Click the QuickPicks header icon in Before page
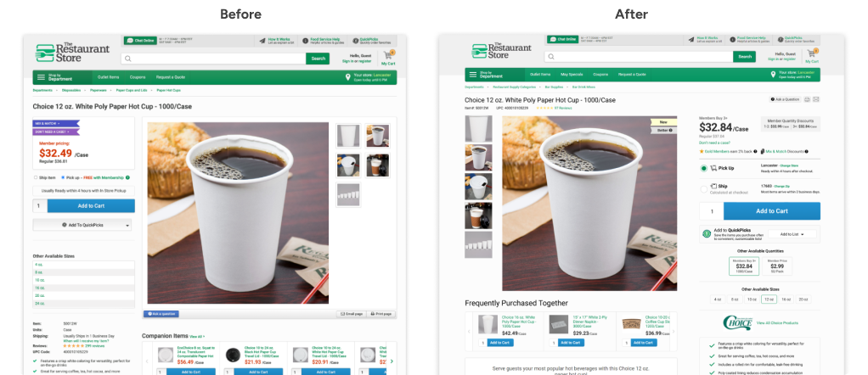 pyautogui.click(x=355, y=41)
